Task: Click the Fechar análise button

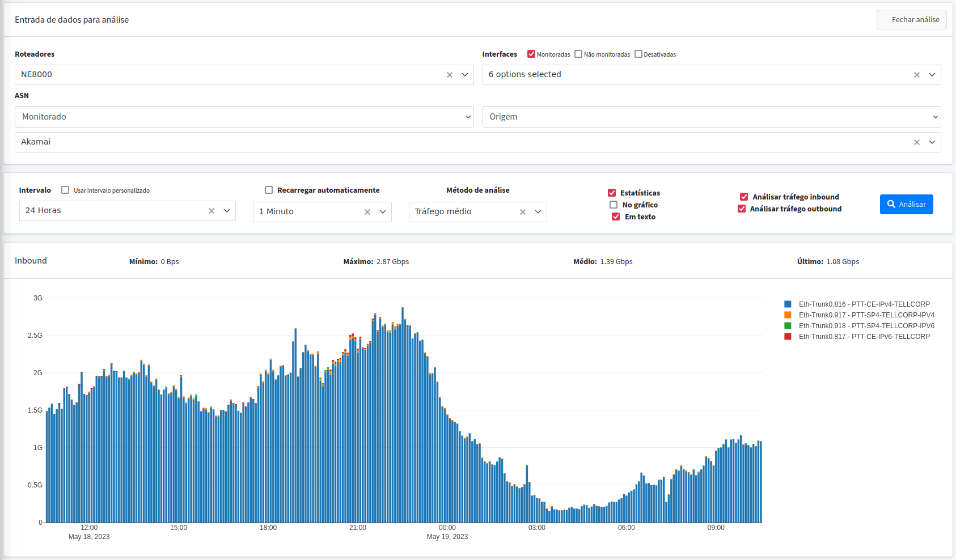Action: (911, 19)
